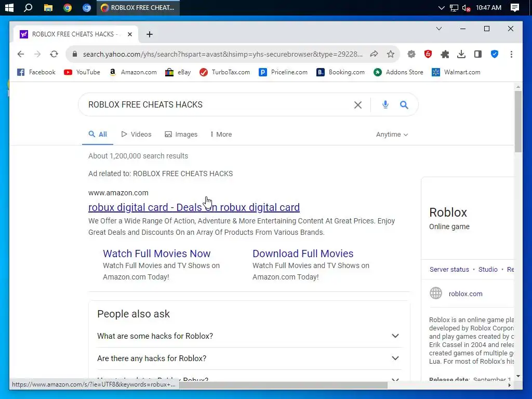Submit search with magnifier icon
Screen dimensions: 532x399
point(404,105)
